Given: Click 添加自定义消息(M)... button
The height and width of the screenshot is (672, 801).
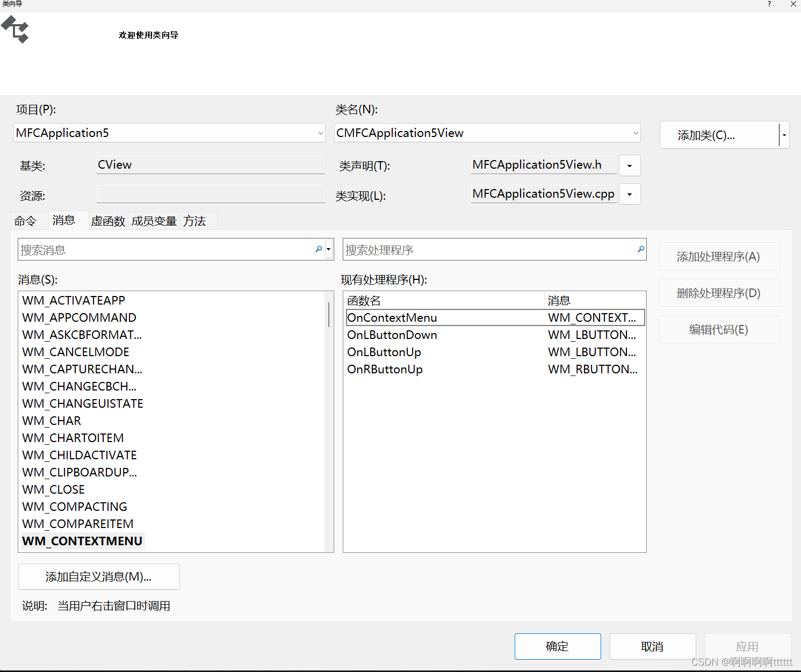Looking at the screenshot, I should [x=99, y=576].
